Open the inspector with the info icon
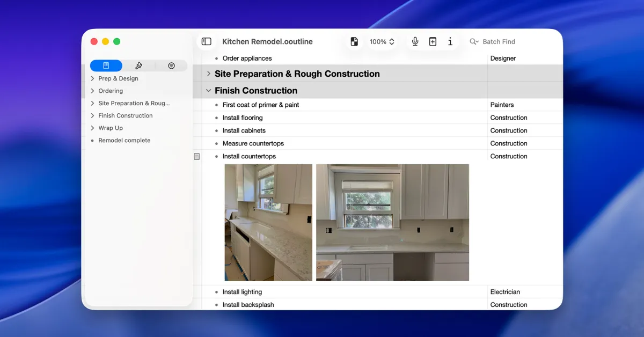This screenshot has width=644, height=337. 450,42
